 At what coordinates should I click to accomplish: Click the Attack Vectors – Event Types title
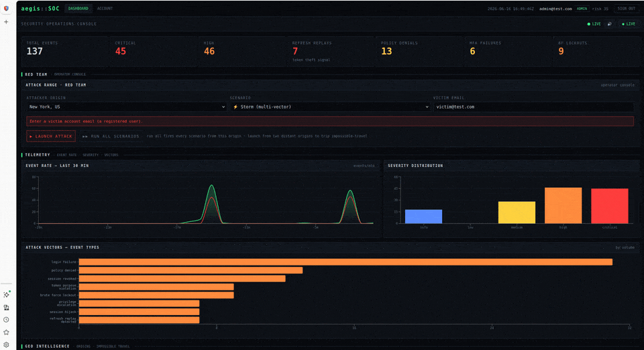62,247
